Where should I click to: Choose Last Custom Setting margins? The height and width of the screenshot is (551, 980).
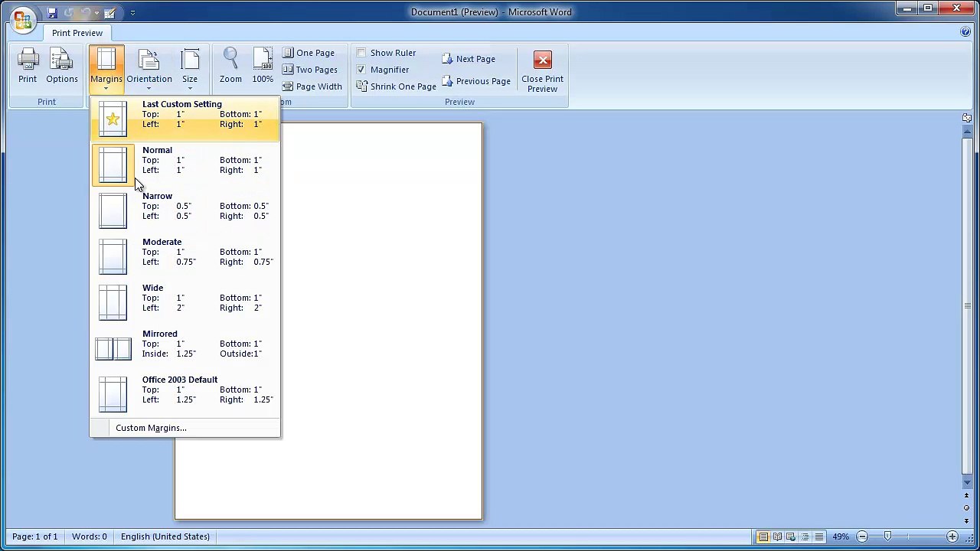pyautogui.click(x=185, y=119)
